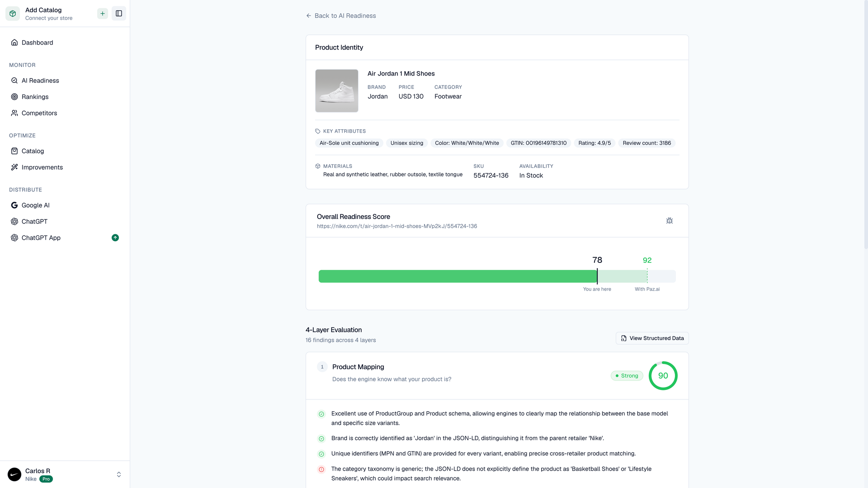Click the page vertical scrollbar
Screen dimensions: 868x488
(x=866, y=125)
